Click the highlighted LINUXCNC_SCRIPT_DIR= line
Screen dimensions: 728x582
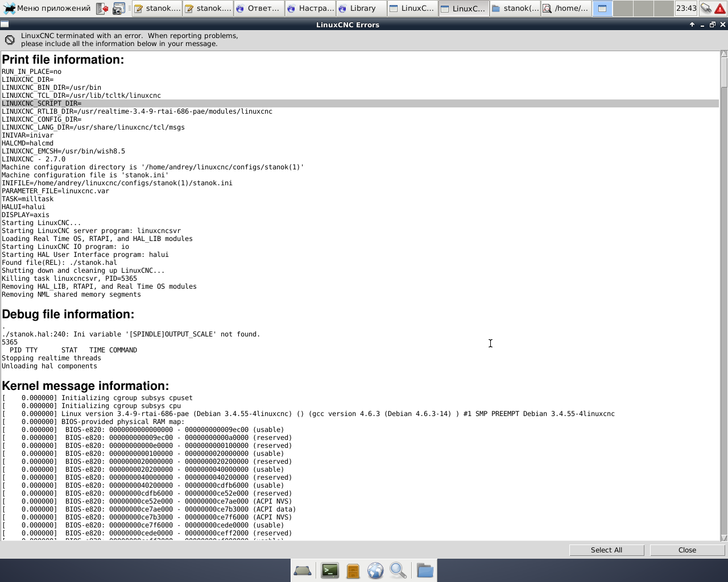(360, 103)
